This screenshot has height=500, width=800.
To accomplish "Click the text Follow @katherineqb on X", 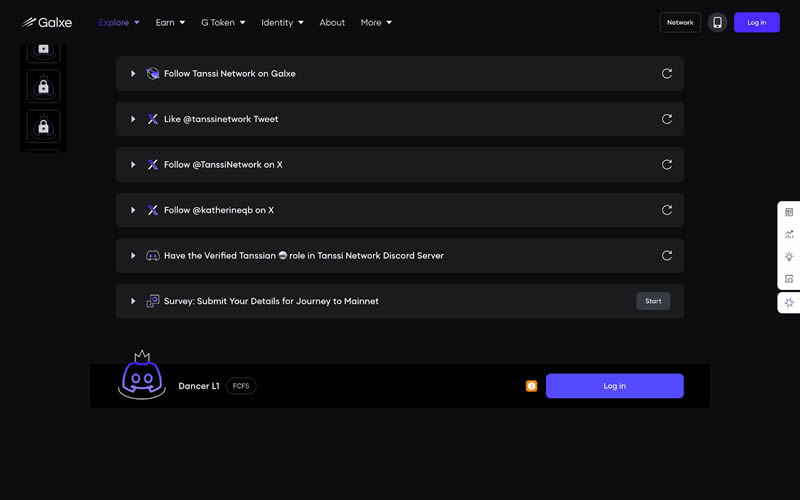I will coord(219,210).
